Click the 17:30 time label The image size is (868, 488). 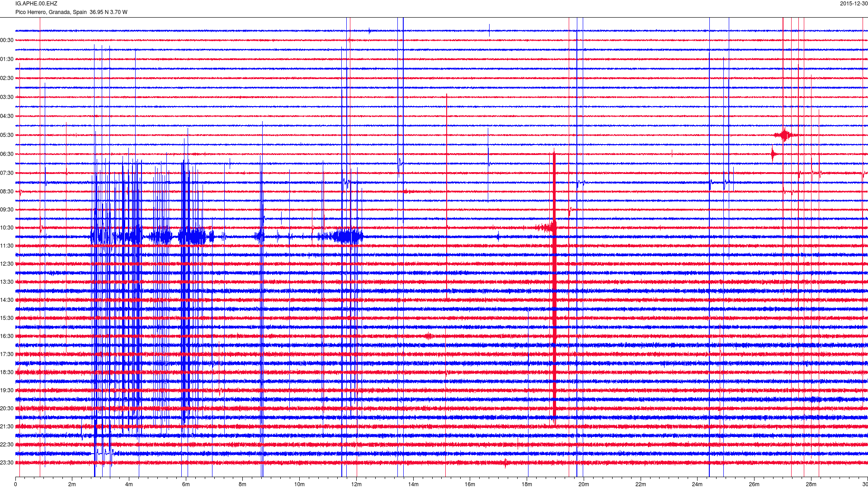[7, 354]
